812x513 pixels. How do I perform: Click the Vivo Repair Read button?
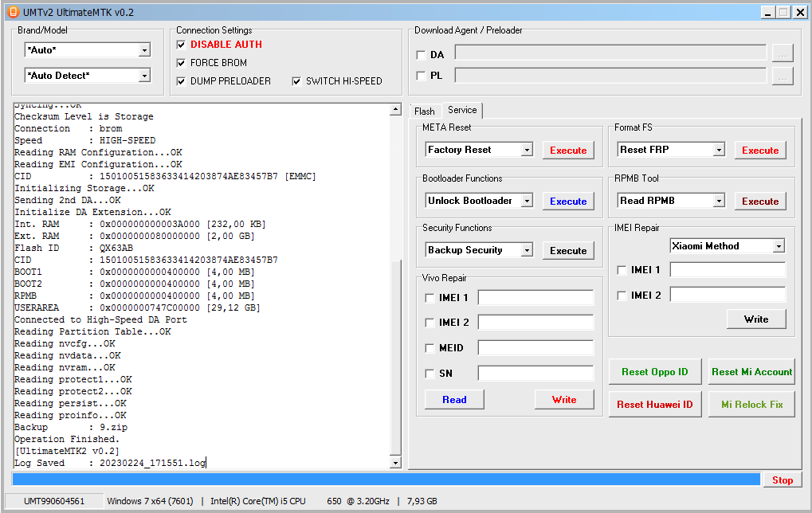(x=454, y=400)
